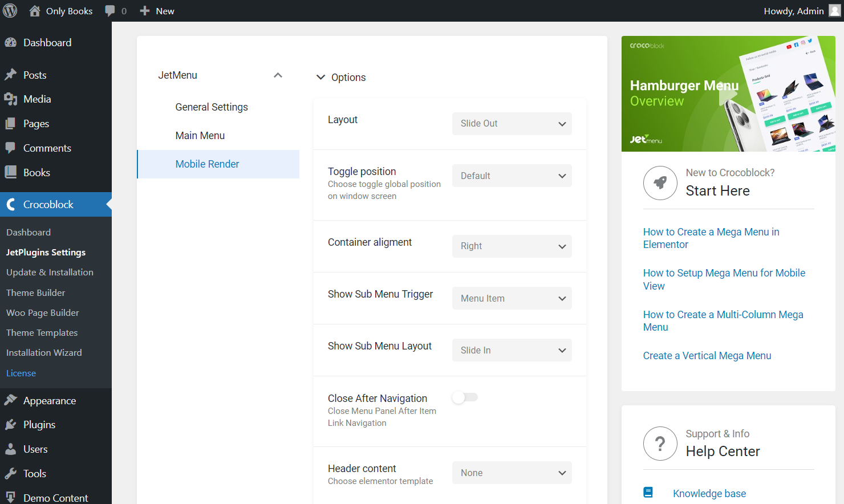Click the JetMenu section title

point(178,75)
